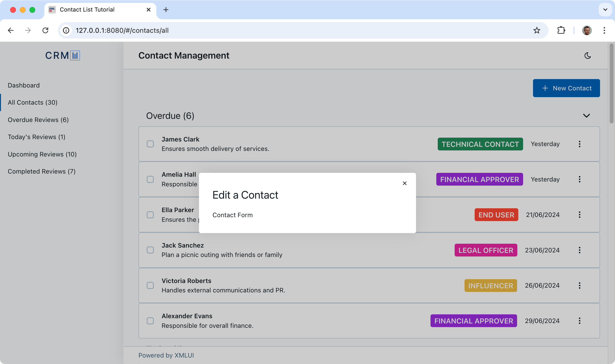Go back in browser history
The height and width of the screenshot is (364, 615).
click(x=11, y=30)
